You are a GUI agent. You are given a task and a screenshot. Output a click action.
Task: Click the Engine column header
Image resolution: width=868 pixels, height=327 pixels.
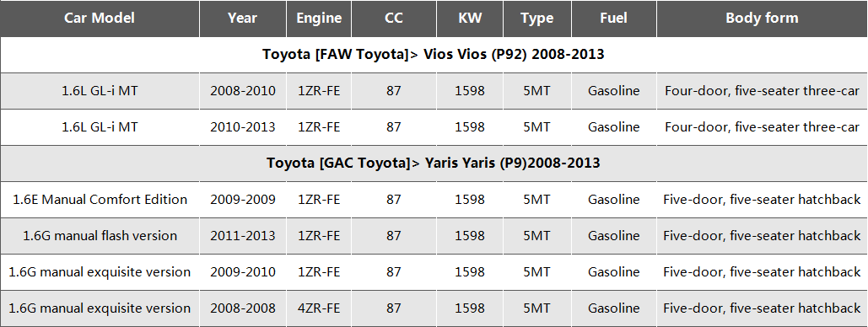tap(319, 18)
